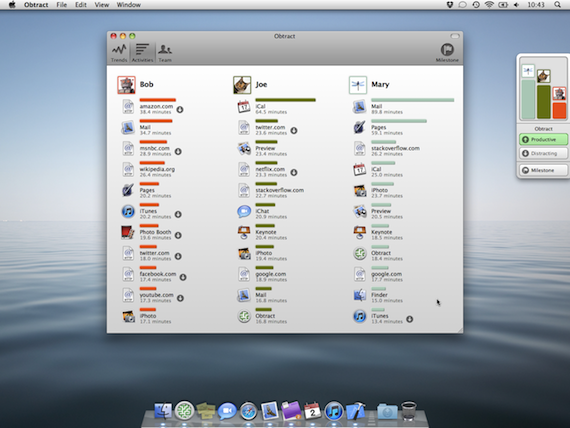Toggle distracting marker beside facebook.com
Screen dimensions: 570x428
183,277
